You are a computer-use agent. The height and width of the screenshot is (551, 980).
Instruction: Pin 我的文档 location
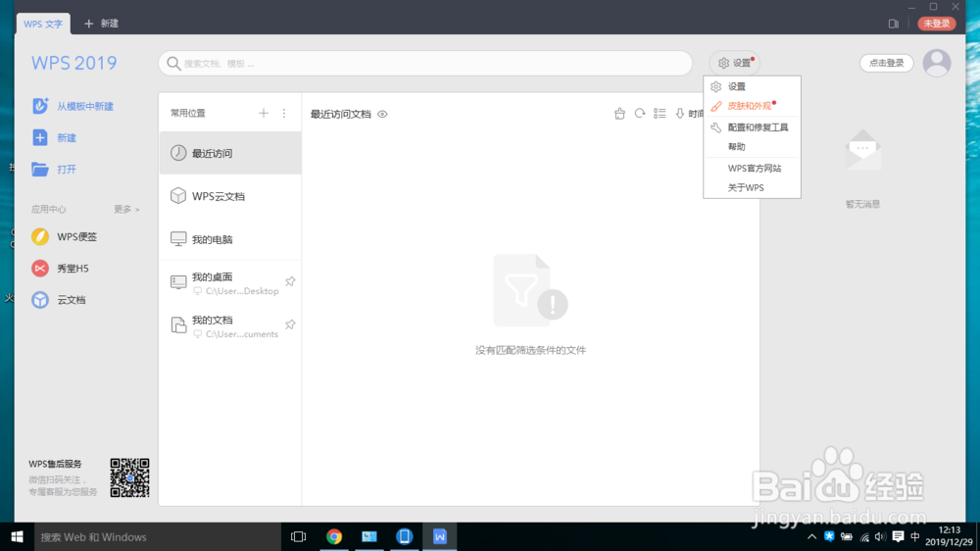pos(290,325)
